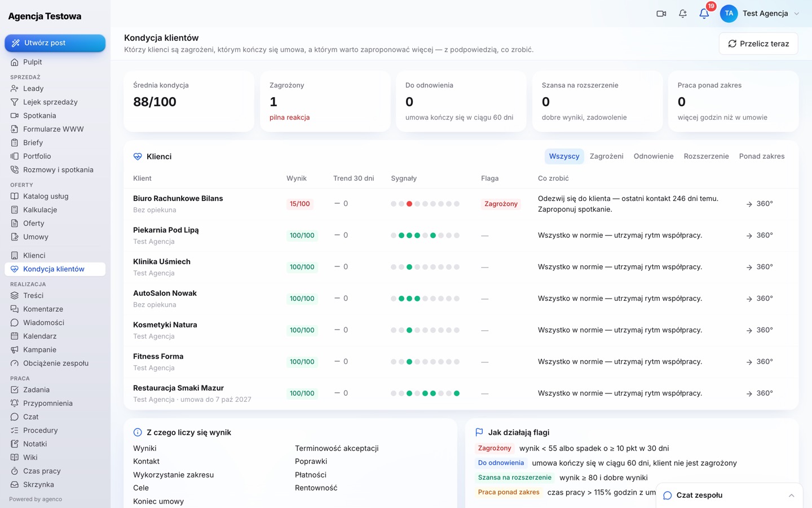
Task: Switch to the Rozszerzenie filter tab
Action: 707,156
